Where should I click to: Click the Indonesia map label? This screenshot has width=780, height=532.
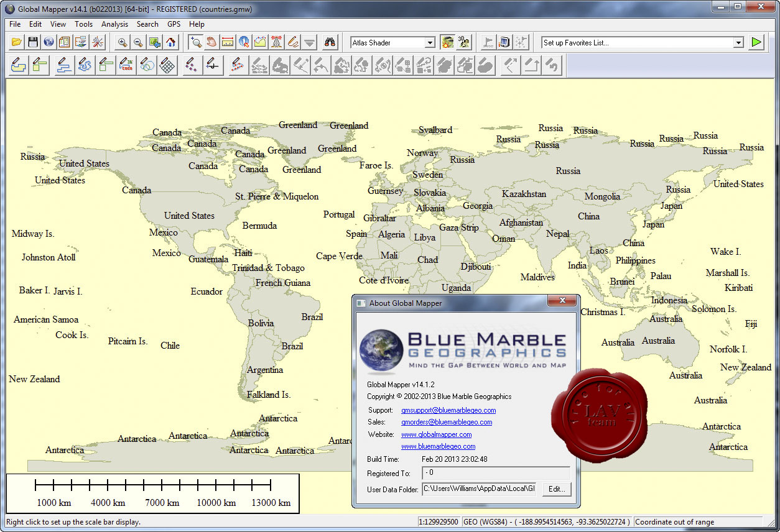tap(669, 300)
